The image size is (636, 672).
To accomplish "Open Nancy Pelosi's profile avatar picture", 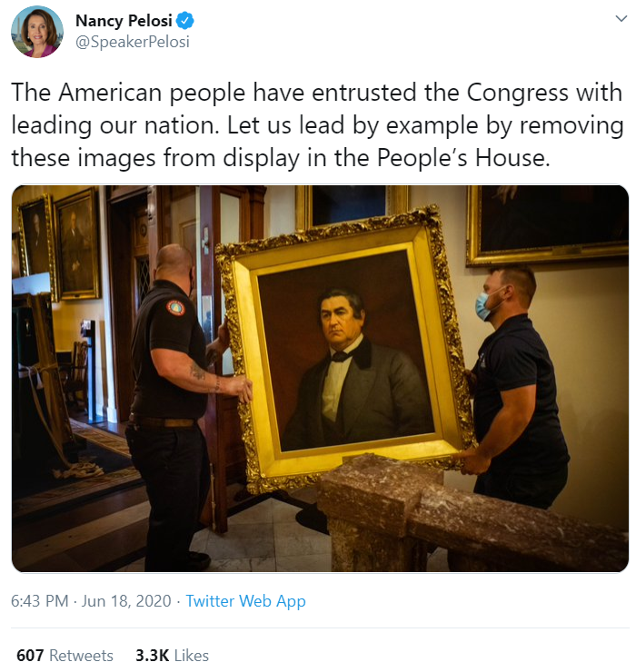I will pyautogui.click(x=37, y=31).
